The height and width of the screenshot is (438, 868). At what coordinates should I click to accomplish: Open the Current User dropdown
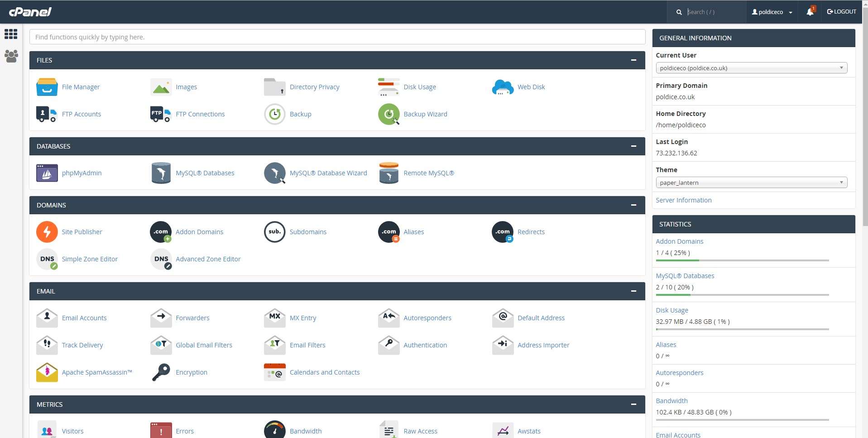click(x=751, y=68)
